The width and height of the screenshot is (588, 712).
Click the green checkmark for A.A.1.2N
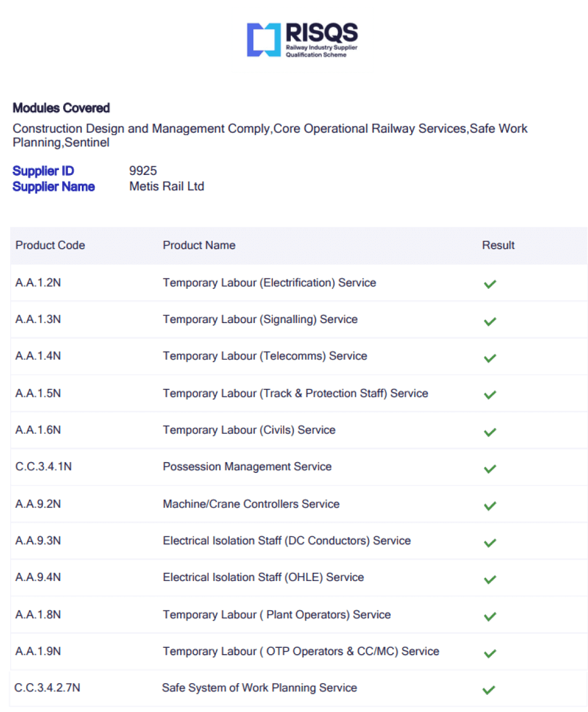click(x=490, y=284)
